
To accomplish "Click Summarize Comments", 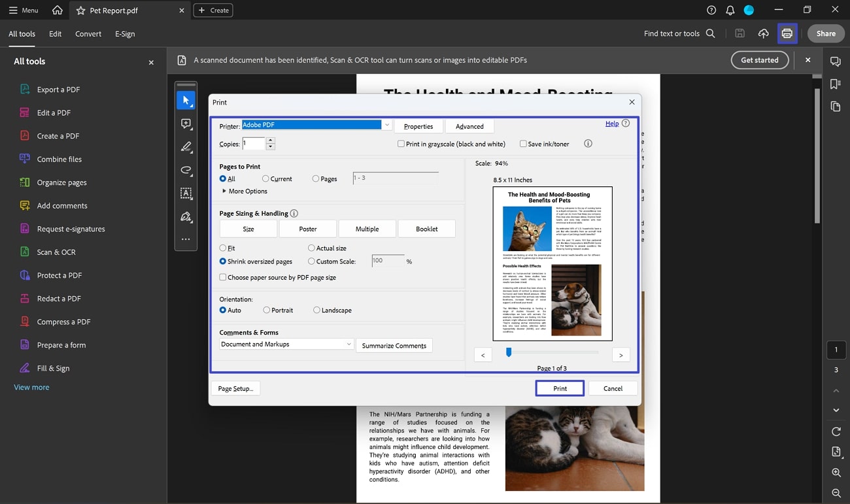I will tap(394, 345).
